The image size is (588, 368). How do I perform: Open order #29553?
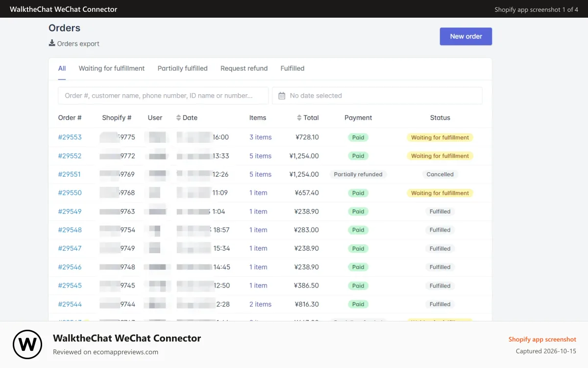(70, 137)
